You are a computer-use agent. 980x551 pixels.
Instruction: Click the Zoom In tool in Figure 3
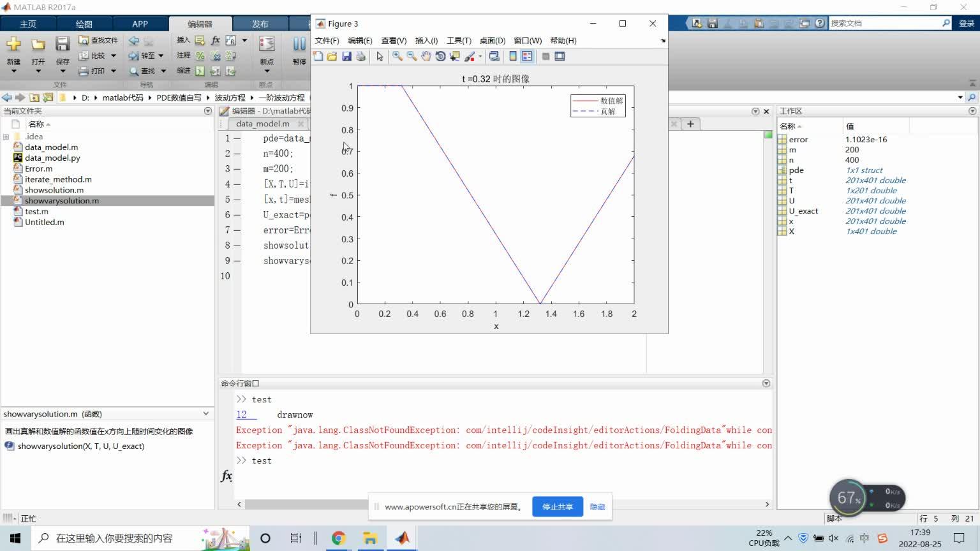coord(397,57)
